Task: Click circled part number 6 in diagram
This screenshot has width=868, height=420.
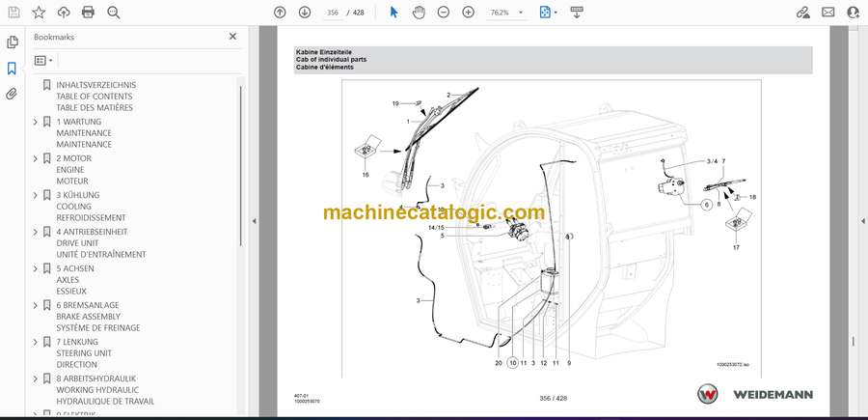Action: pyautogui.click(x=706, y=204)
